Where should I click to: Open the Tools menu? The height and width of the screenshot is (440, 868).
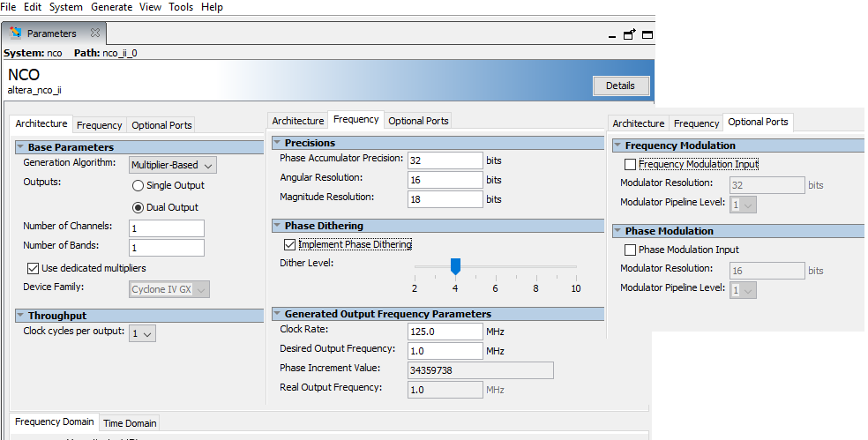tap(181, 7)
